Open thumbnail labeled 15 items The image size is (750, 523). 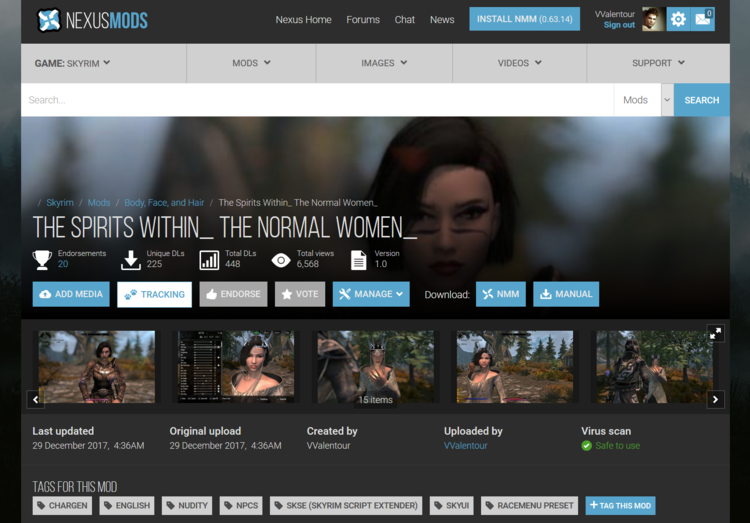click(375, 367)
